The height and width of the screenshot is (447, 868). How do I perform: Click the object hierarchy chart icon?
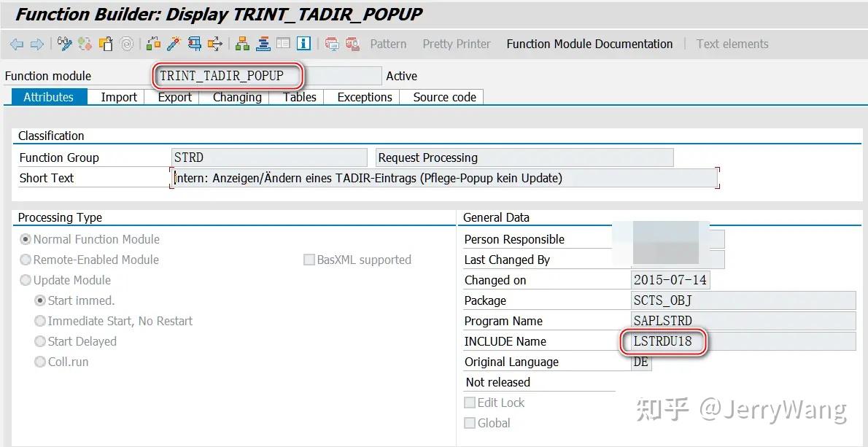pyautogui.click(x=243, y=44)
